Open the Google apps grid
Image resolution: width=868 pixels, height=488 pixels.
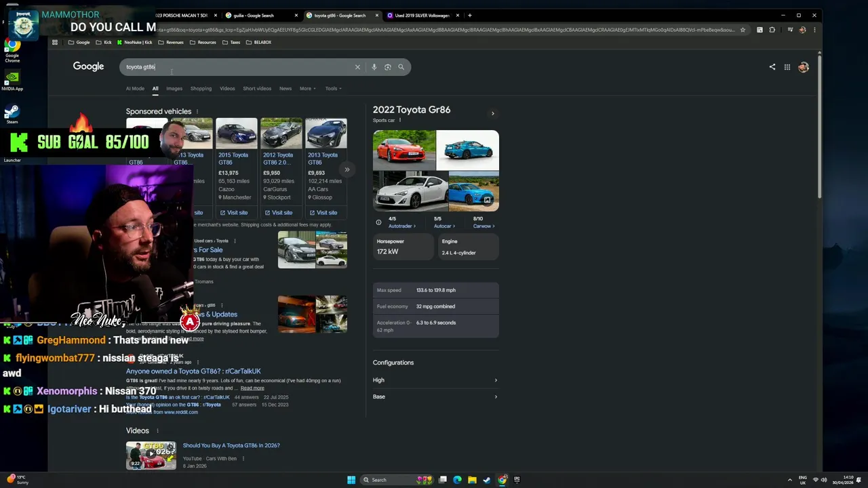tap(787, 67)
